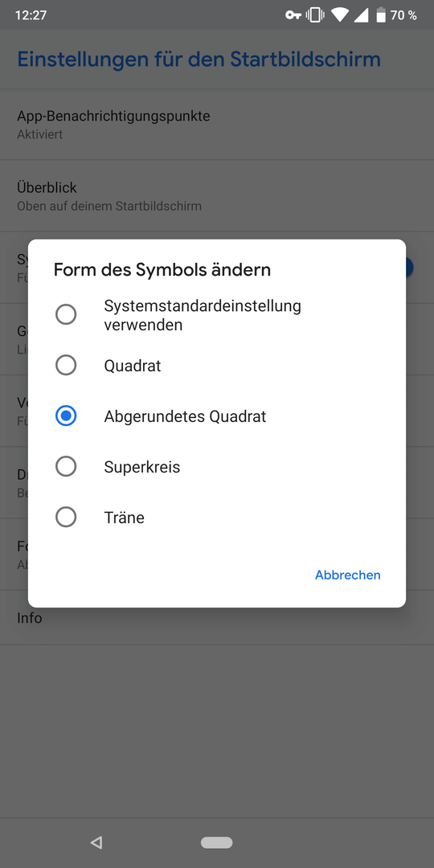
Task: Tap the vibrate mode status icon
Action: point(315,15)
